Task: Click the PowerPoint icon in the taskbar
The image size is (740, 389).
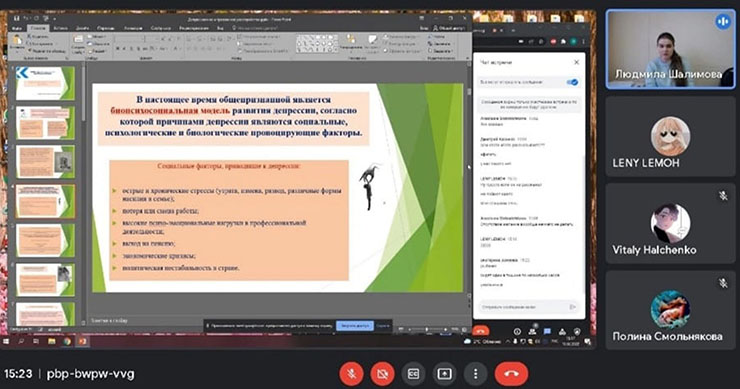Action: (83, 341)
